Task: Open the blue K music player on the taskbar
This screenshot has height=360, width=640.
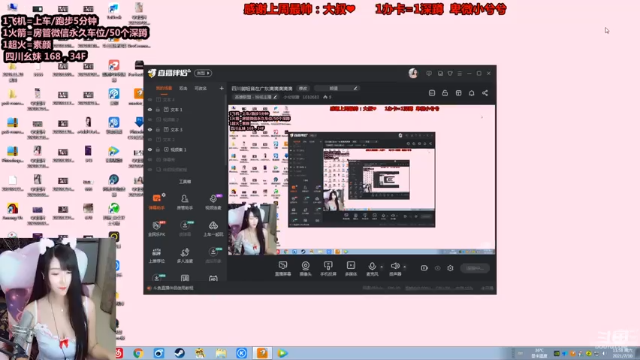Action: point(241,353)
